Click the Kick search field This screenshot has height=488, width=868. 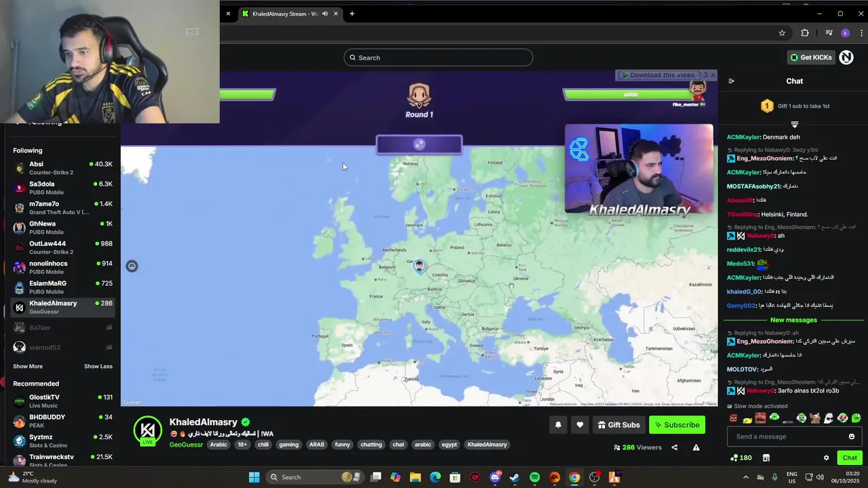[438, 58]
